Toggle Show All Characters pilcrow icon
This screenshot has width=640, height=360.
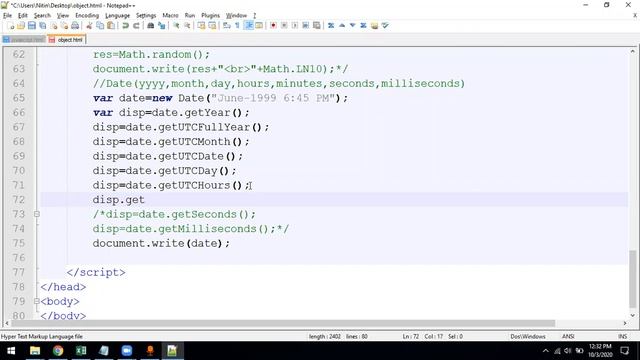pos(238,26)
